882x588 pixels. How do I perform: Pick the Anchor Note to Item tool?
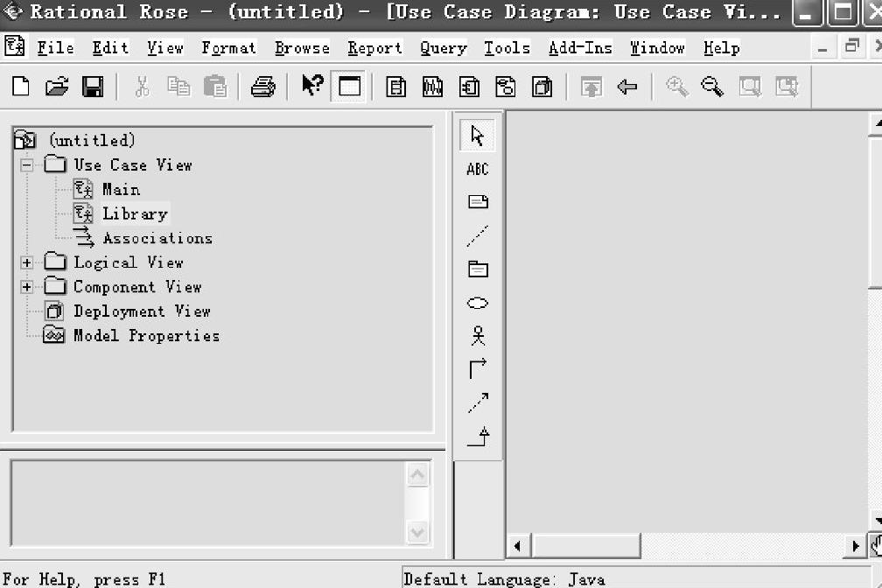tap(478, 235)
